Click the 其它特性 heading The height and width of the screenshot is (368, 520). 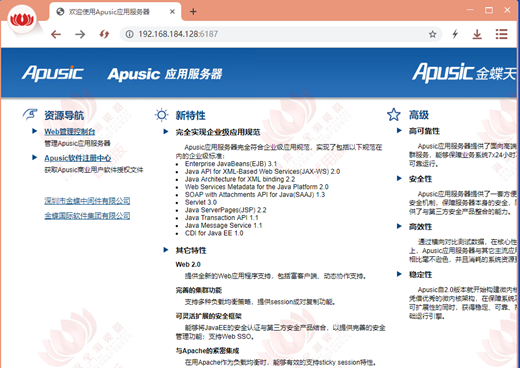pyautogui.click(x=191, y=250)
